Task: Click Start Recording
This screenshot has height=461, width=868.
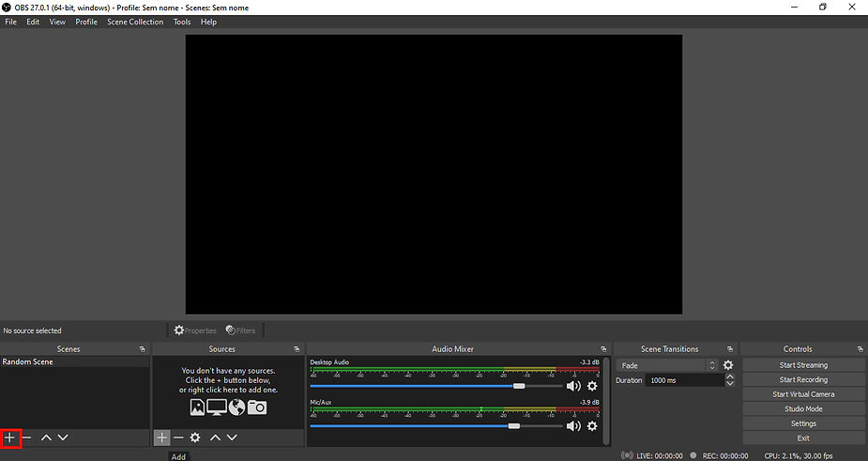Action: click(803, 379)
